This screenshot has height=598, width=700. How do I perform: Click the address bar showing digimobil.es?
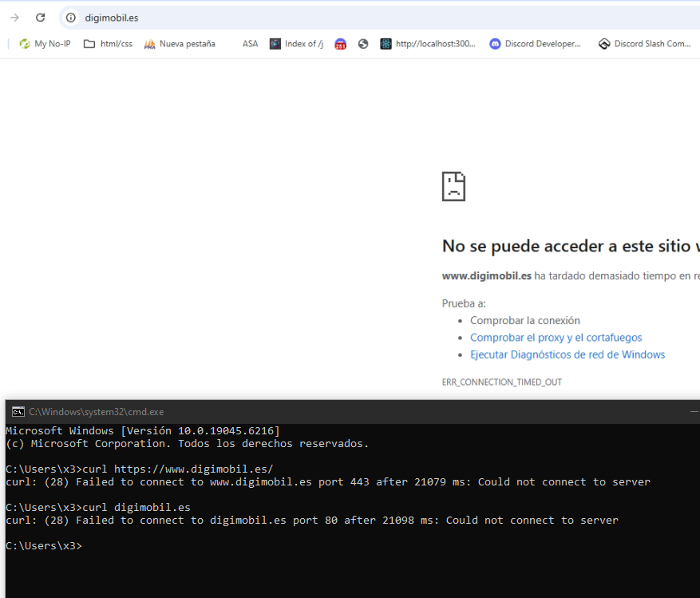pyautogui.click(x=379, y=18)
